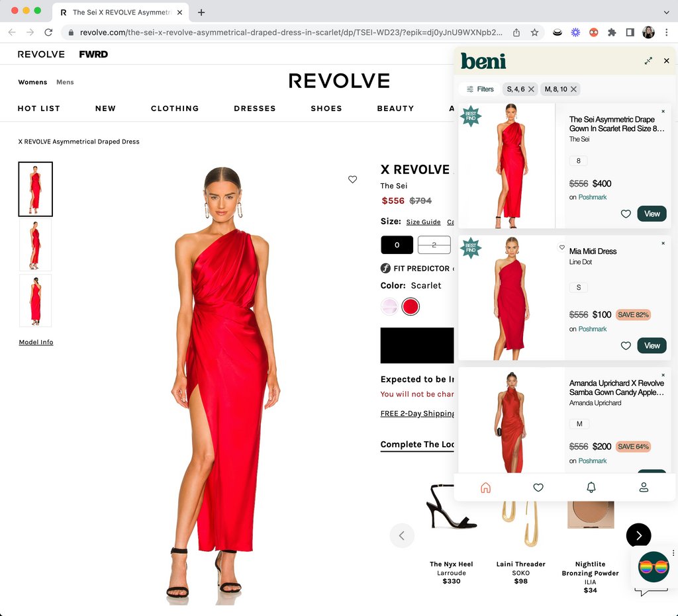Select the struck-through size 2 option
This screenshot has height=616, width=678.
click(434, 245)
